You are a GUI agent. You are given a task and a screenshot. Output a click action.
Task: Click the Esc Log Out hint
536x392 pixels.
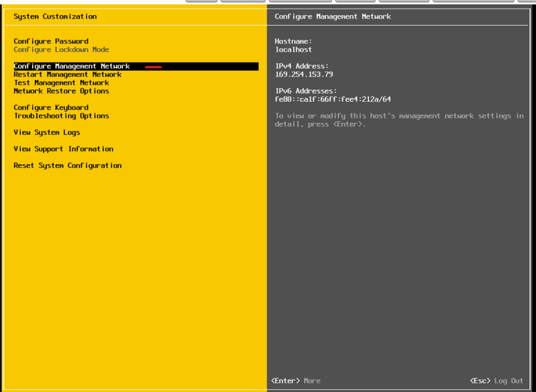coord(496,381)
